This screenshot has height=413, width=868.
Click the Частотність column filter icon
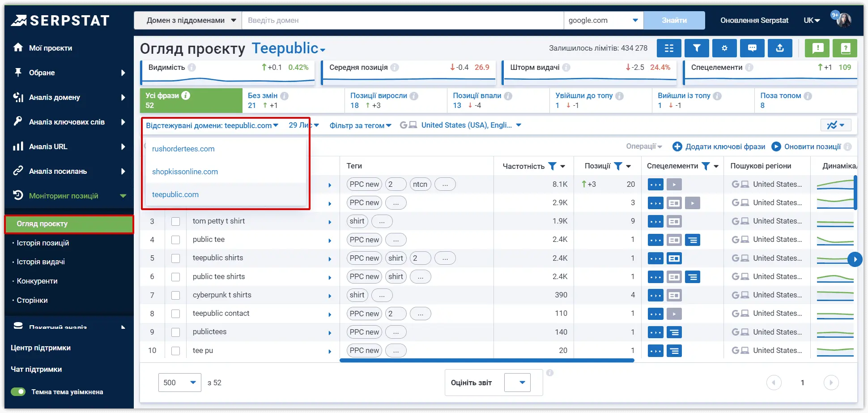pos(553,166)
